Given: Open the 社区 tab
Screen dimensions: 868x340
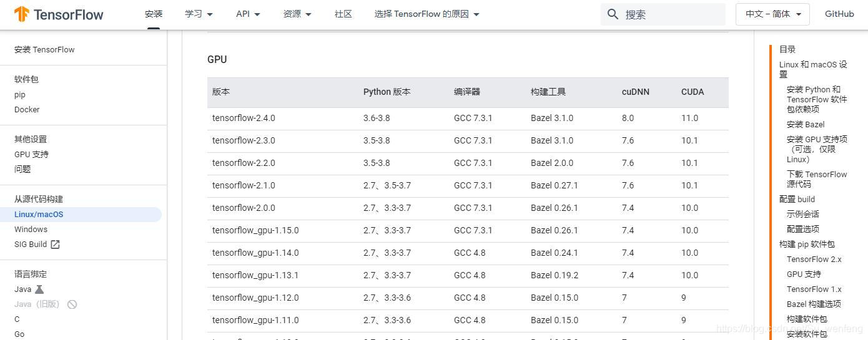Looking at the screenshot, I should (343, 14).
